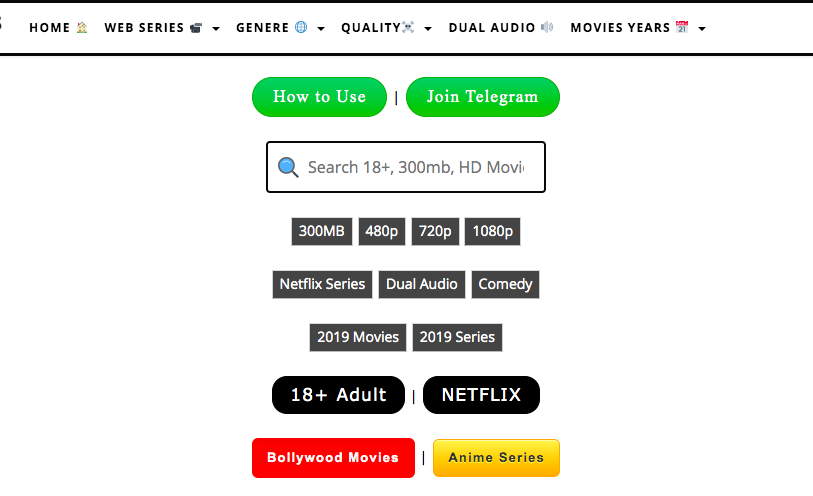Browse the 2019 Movies tag
Viewport: 813px width, 496px height.
click(358, 337)
